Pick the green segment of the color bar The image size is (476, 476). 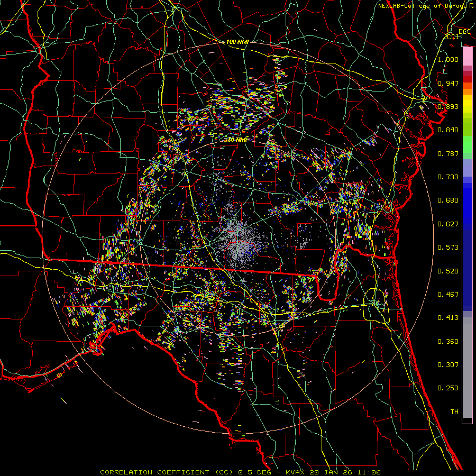tap(467, 144)
